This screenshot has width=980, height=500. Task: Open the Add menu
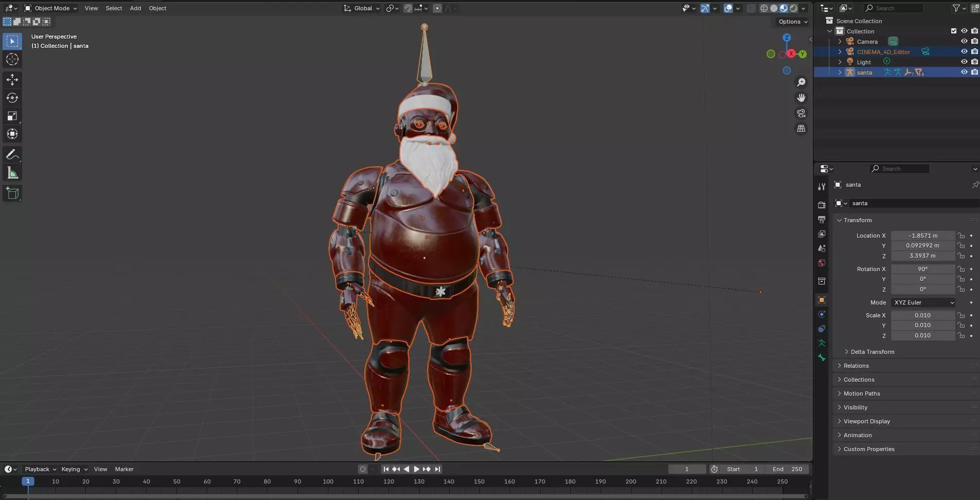[x=135, y=8]
